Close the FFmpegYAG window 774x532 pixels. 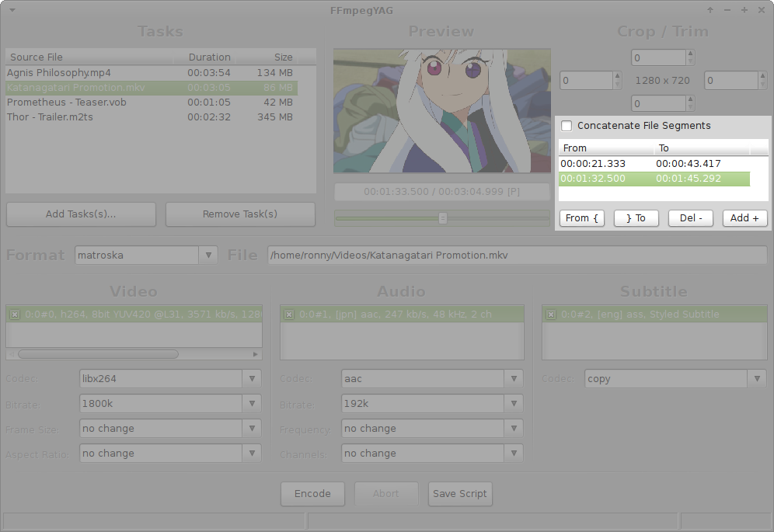(x=761, y=10)
